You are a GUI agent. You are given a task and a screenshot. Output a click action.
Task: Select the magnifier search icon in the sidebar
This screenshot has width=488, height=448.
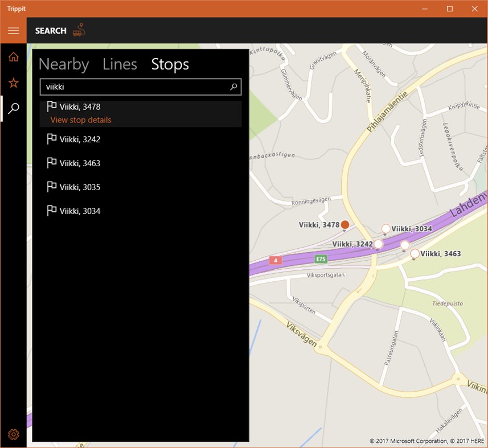[13, 108]
